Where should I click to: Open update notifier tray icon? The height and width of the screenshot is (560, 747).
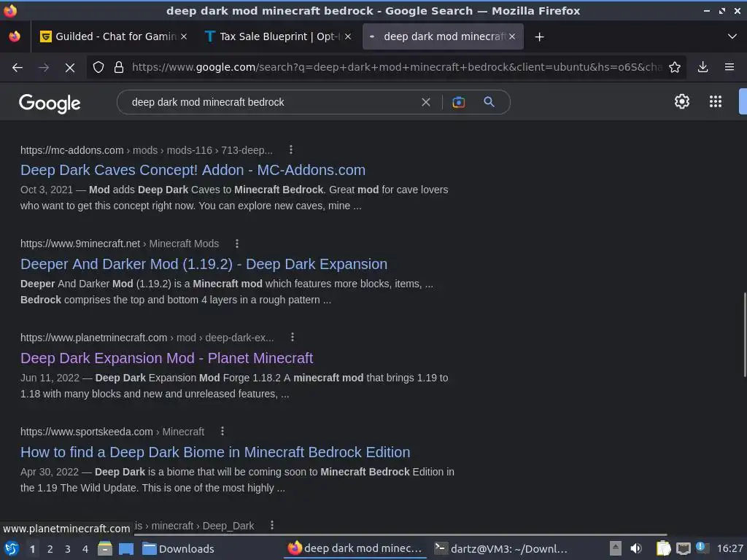pyautogui.click(x=702, y=547)
